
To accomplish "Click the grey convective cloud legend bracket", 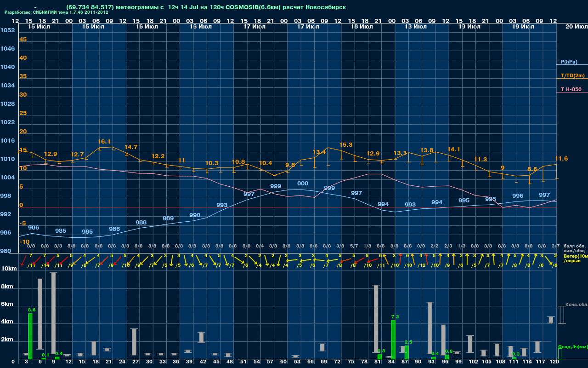I will pyautogui.click(x=561, y=315).
